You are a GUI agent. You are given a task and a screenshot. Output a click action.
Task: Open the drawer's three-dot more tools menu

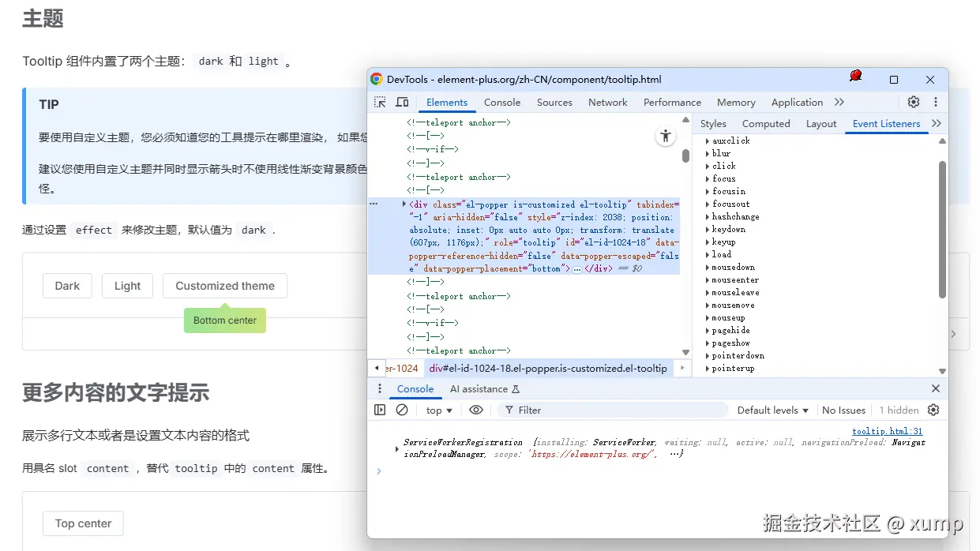(380, 388)
